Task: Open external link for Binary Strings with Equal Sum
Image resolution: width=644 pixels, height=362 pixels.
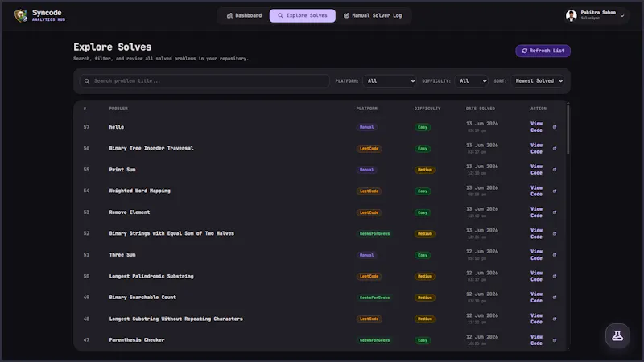Action: (x=555, y=233)
